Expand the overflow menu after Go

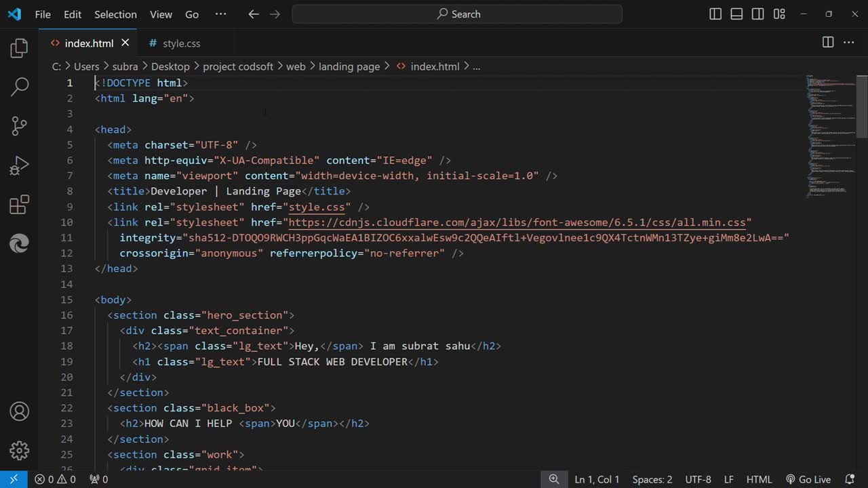coord(220,14)
